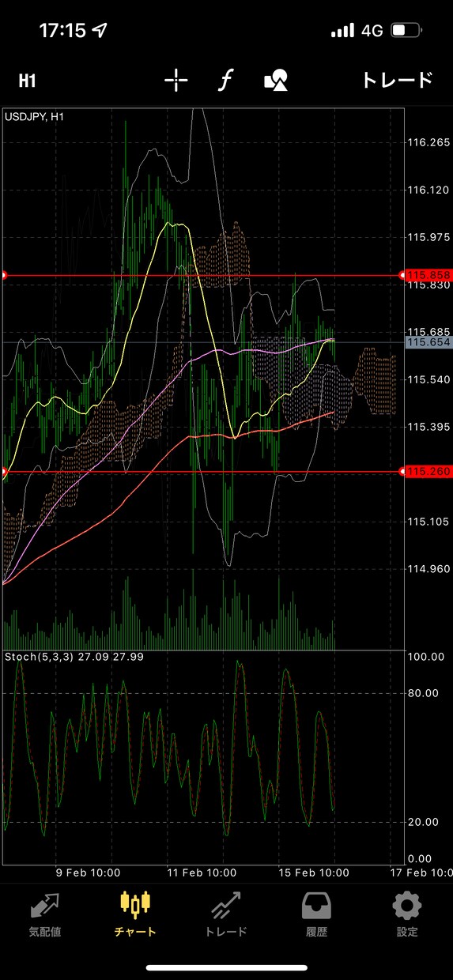Activate the crosshair cursor tool
This screenshot has width=453, height=980.
click(x=176, y=80)
